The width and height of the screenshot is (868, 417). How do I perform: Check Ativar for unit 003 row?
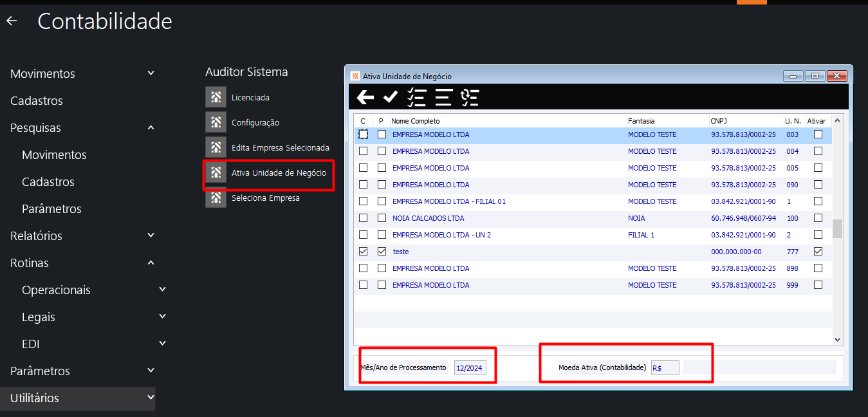click(818, 134)
